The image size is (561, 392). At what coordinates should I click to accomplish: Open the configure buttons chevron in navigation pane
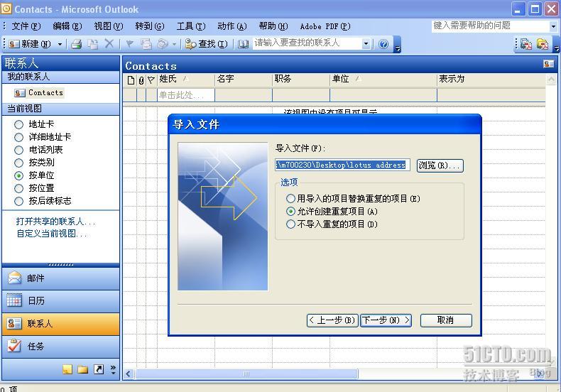click(x=113, y=369)
